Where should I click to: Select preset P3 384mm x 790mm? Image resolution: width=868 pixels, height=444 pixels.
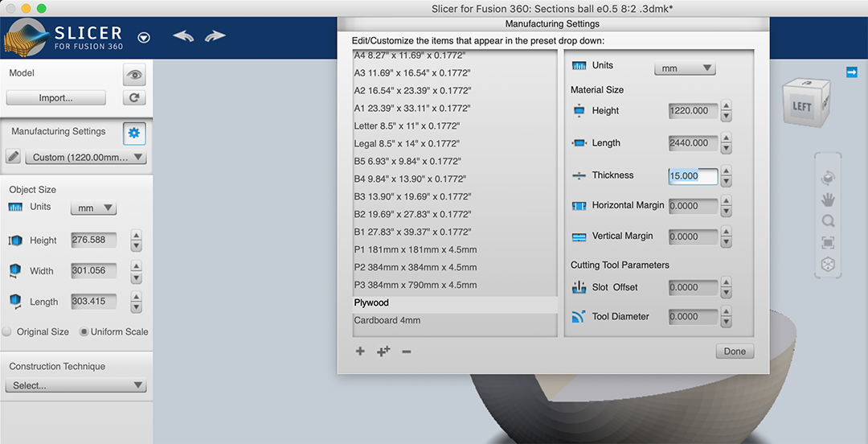(x=455, y=285)
